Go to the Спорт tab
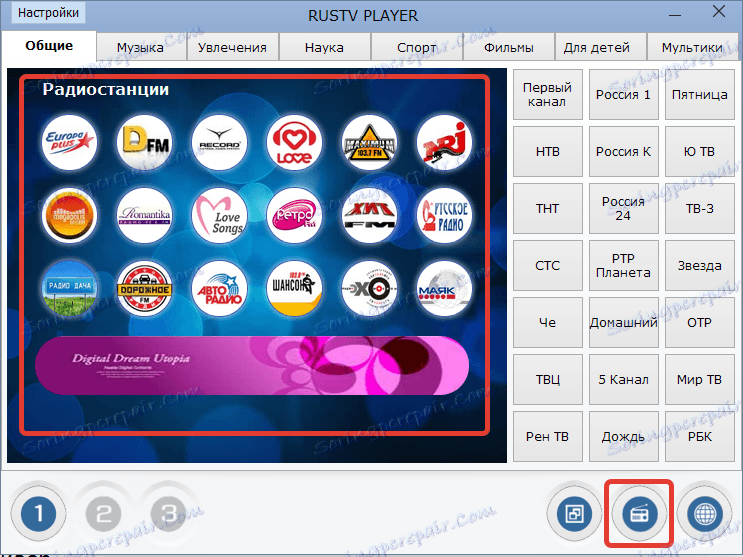Viewport: 743px width, 557px height. pos(417,47)
